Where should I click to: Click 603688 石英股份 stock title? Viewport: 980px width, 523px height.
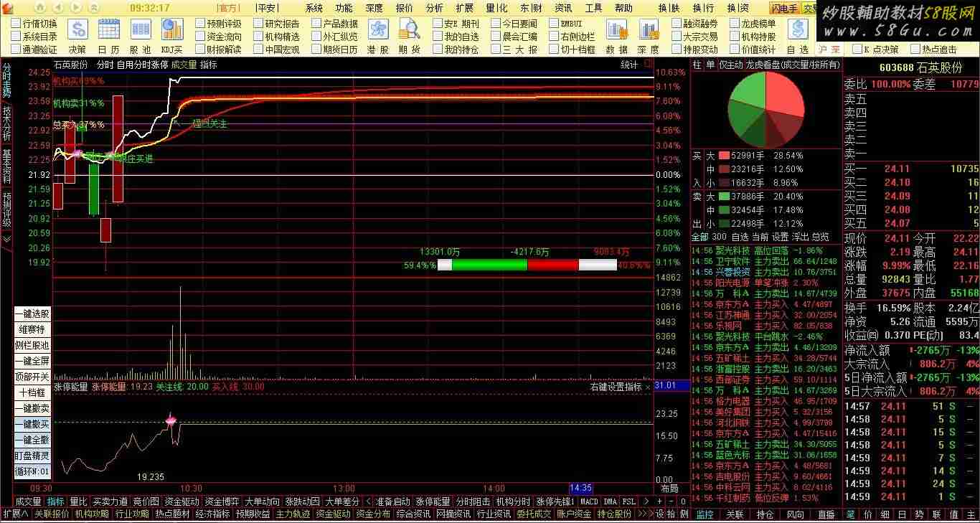point(921,67)
